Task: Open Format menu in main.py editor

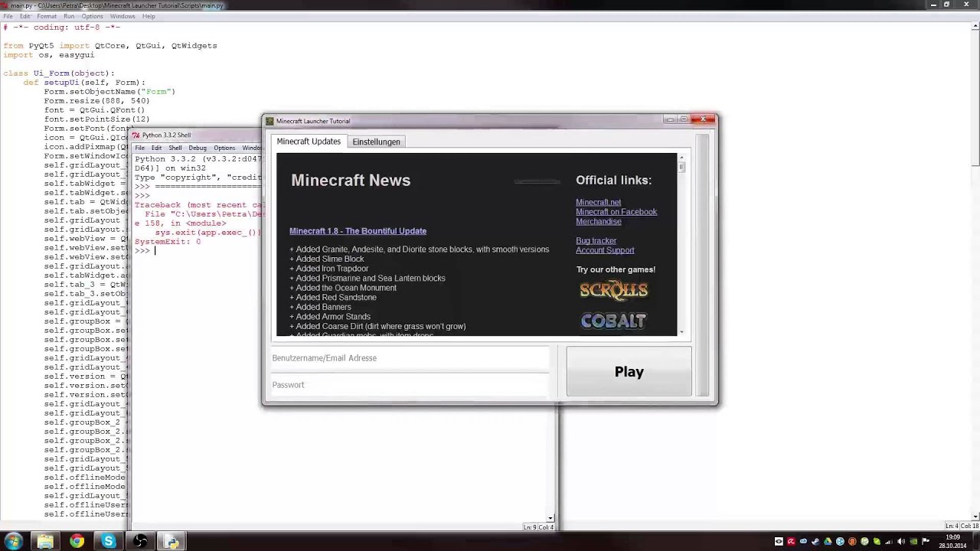Action: [47, 16]
